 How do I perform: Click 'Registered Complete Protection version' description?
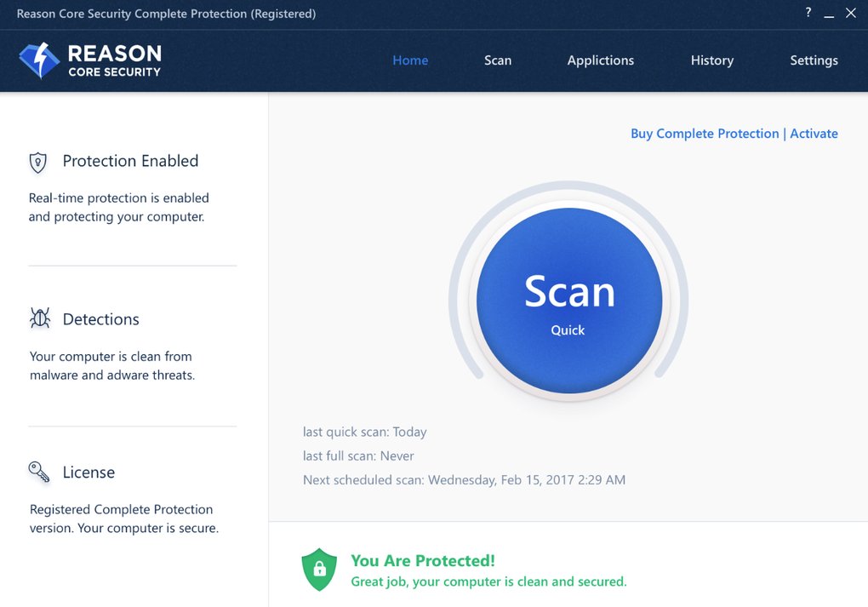coord(124,518)
